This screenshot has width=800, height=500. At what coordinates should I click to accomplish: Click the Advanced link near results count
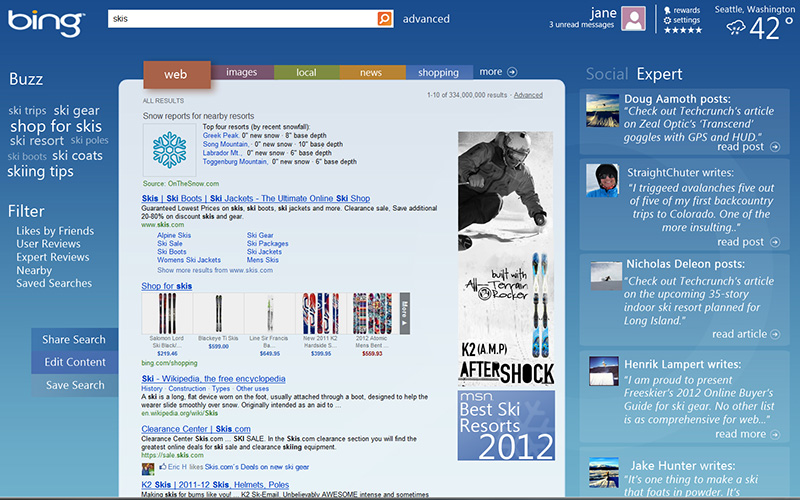click(x=528, y=95)
